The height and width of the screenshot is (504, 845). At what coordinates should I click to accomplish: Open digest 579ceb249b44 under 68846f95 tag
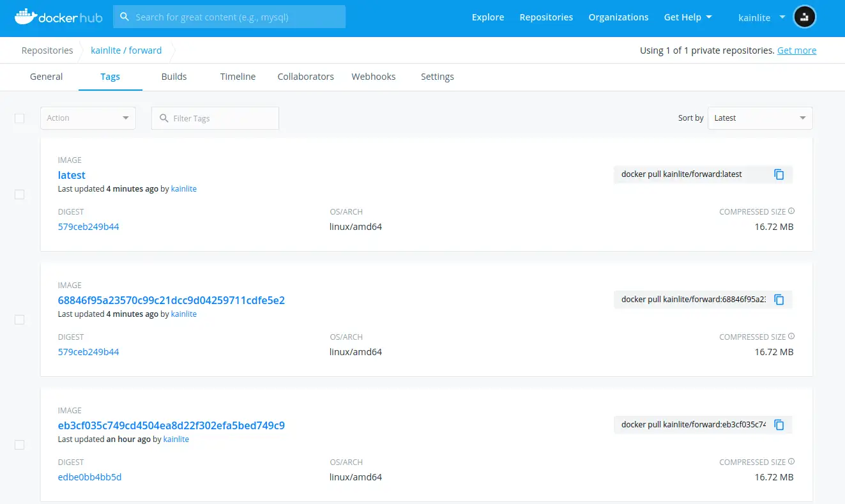click(88, 352)
